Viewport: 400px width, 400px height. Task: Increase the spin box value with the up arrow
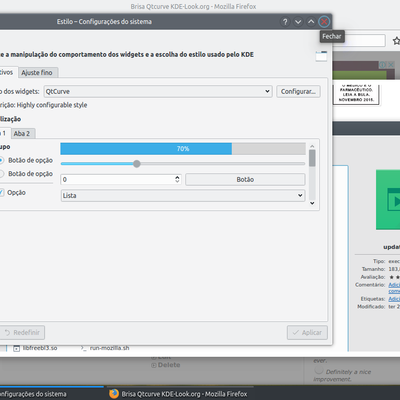point(177,177)
